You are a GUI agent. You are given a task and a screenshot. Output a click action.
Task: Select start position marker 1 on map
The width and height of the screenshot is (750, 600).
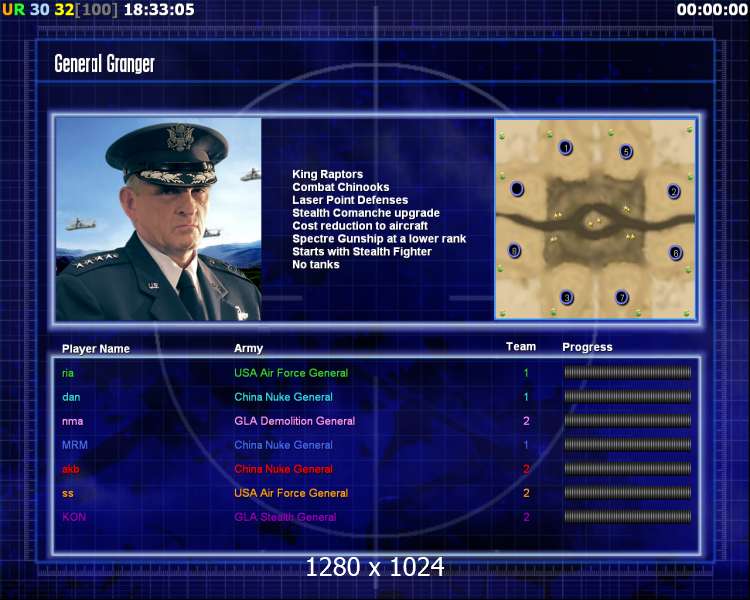(566, 148)
